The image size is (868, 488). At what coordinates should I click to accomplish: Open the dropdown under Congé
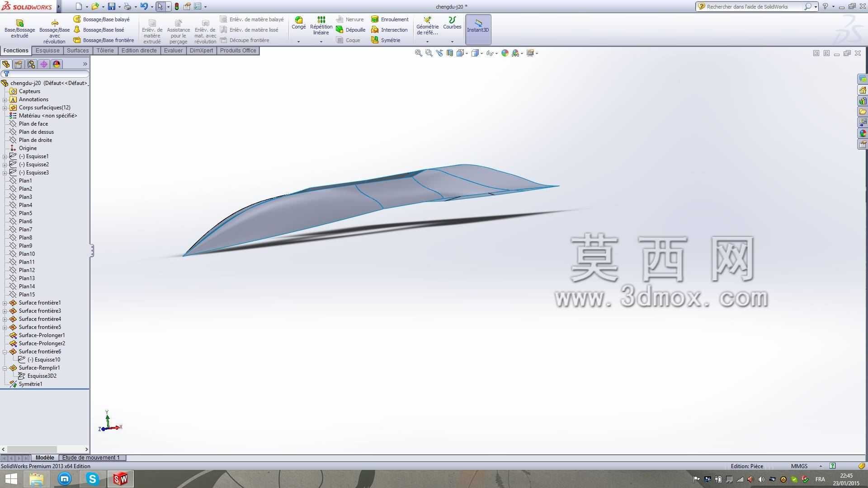click(x=298, y=42)
